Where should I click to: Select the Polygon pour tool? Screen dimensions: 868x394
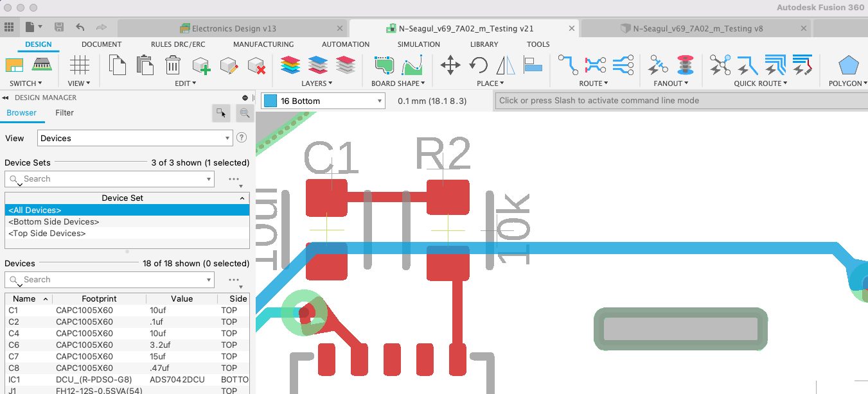(849, 65)
